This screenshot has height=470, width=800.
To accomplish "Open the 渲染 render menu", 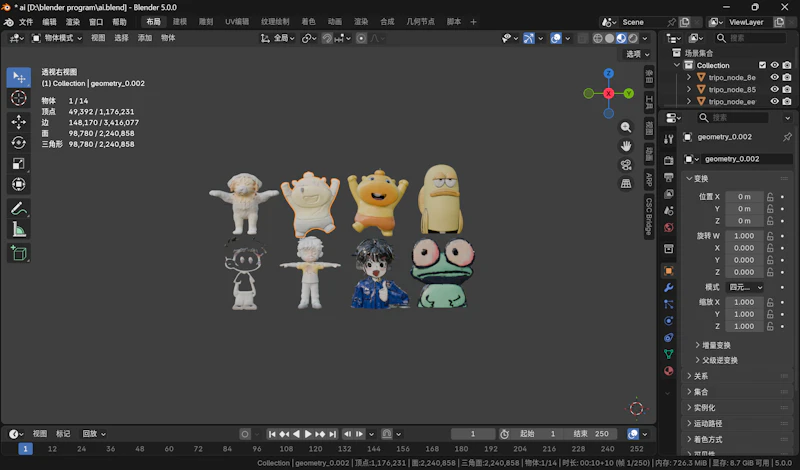I will [x=72, y=22].
